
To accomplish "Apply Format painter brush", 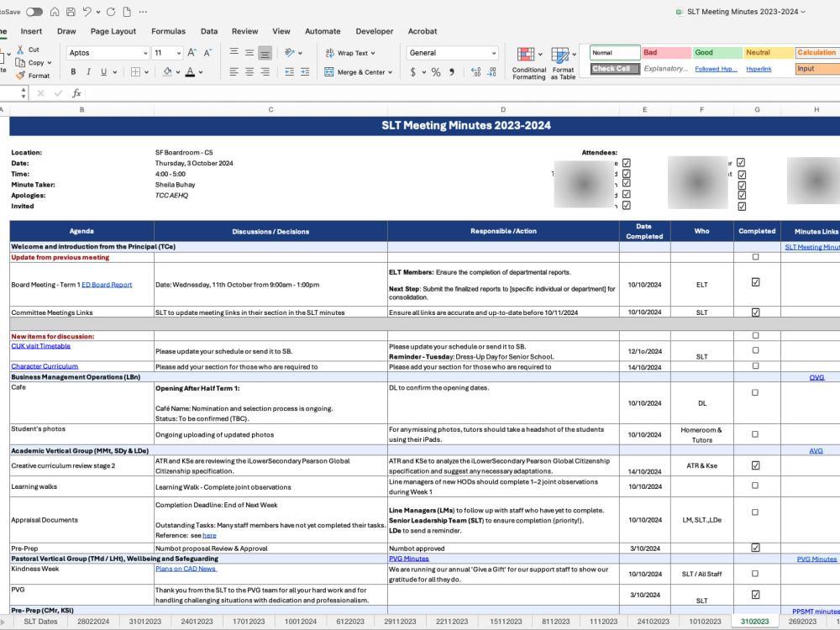I will pyautogui.click(x=20, y=76).
